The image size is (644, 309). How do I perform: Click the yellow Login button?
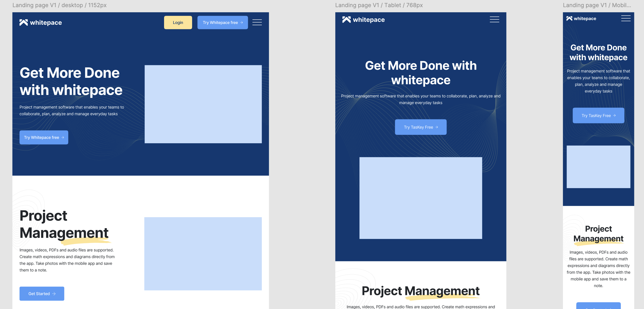[x=178, y=22]
